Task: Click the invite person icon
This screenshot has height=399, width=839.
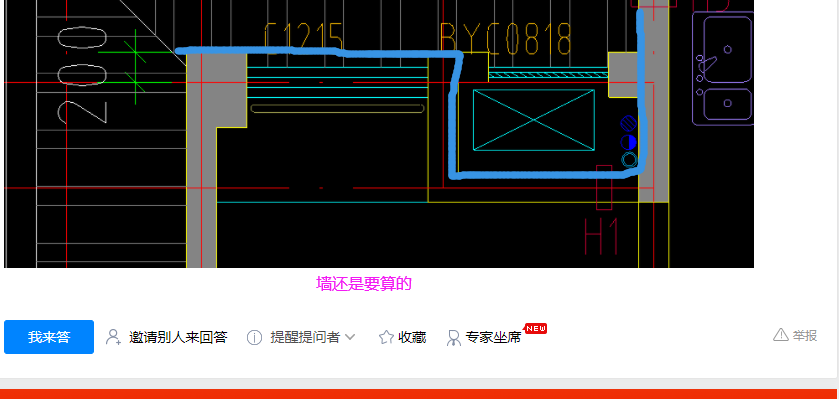Action: point(113,337)
